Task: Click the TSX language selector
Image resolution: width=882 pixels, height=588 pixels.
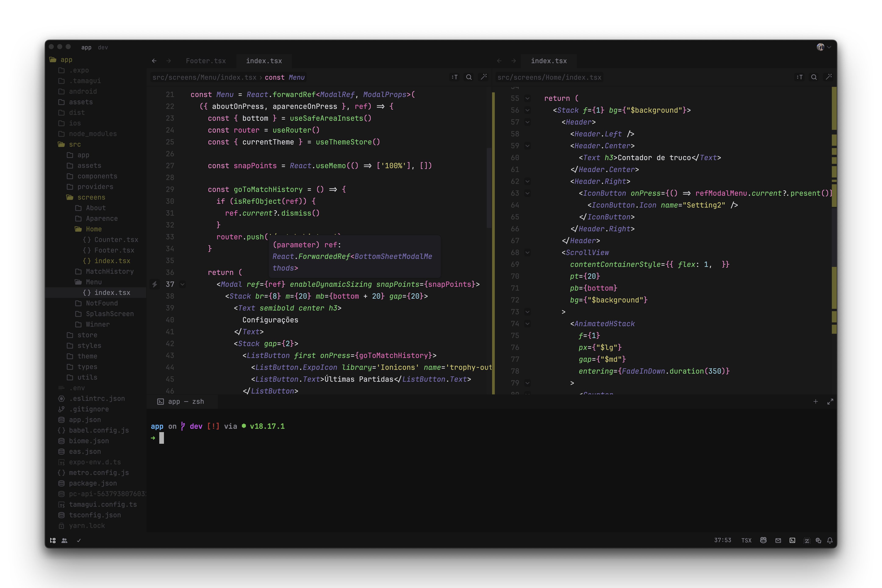Action: [746, 540]
